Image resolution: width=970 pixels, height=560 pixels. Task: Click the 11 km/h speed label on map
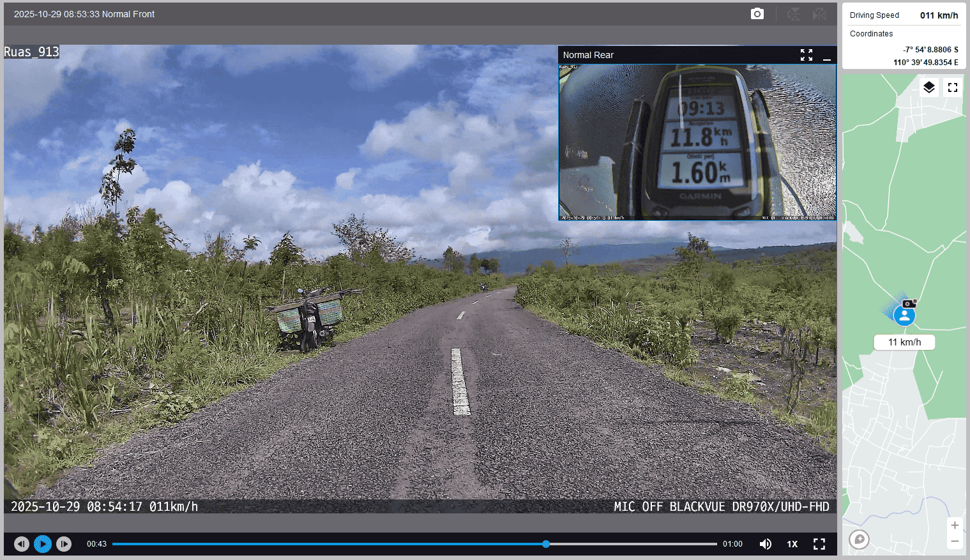tap(904, 342)
